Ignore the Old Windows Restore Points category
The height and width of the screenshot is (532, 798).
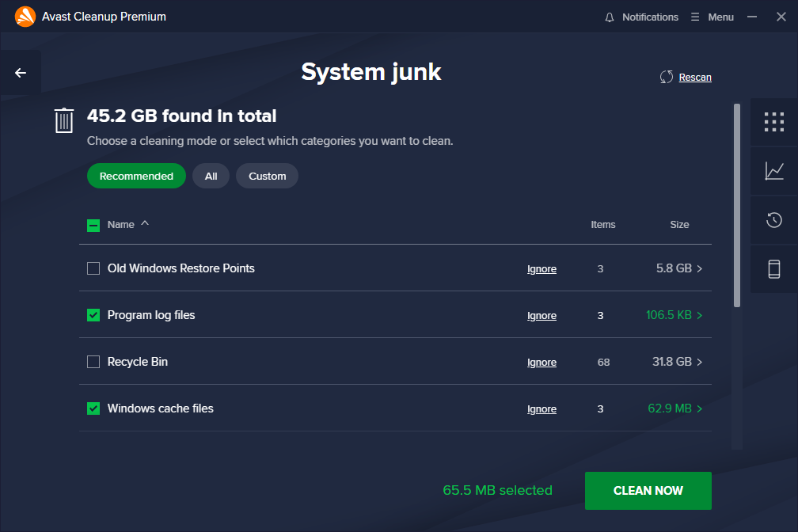[x=541, y=268]
